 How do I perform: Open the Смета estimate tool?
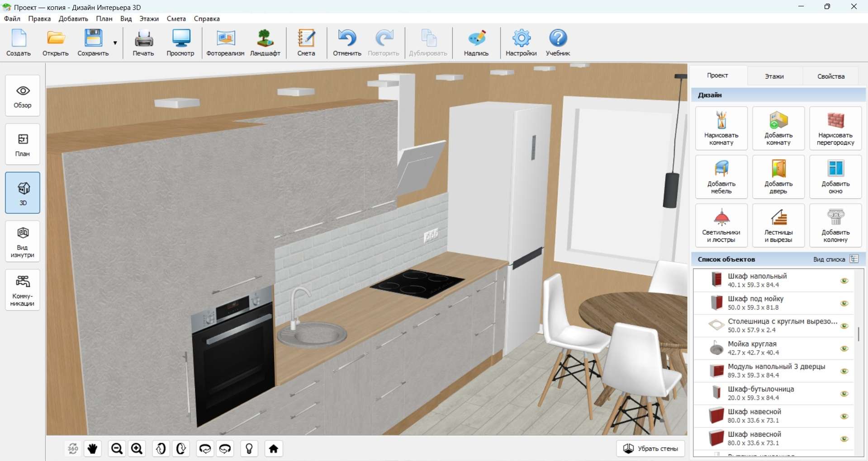click(x=306, y=43)
